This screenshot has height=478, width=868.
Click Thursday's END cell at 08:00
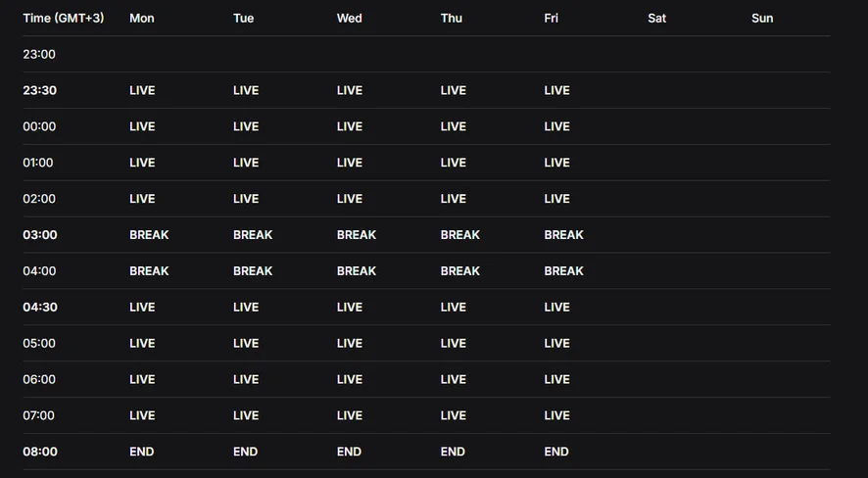453,452
